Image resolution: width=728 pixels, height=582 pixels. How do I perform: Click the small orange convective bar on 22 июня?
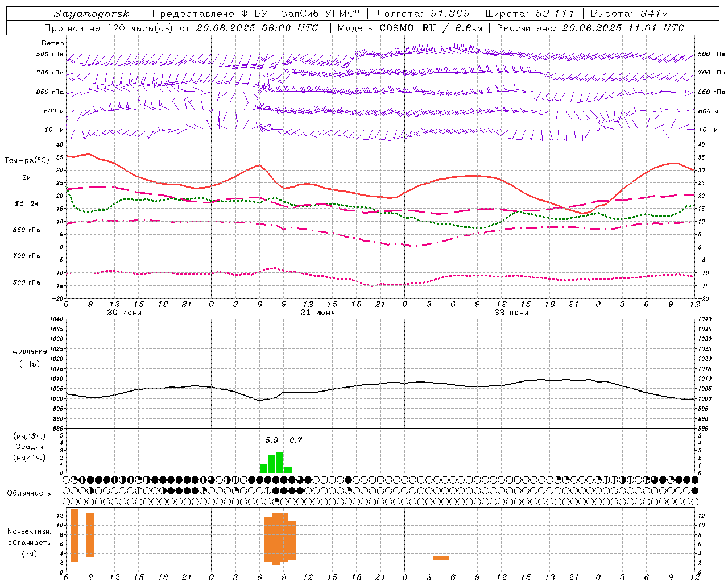(441, 558)
